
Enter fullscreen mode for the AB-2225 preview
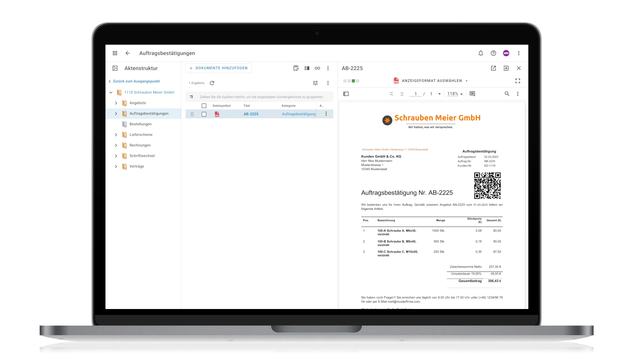click(518, 81)
